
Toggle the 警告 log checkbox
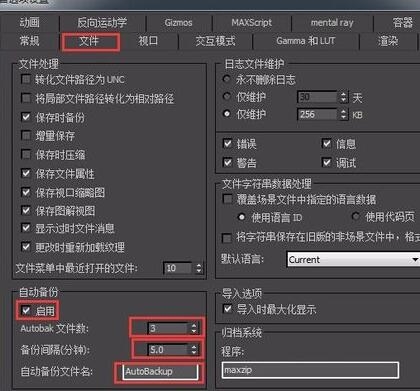[x=227, y=163]
